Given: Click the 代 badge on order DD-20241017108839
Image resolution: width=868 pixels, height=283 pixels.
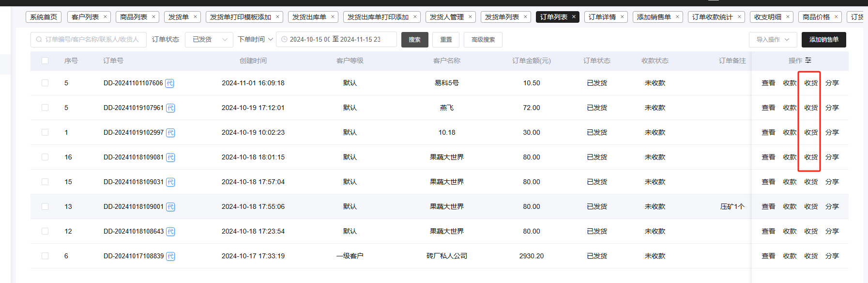Looking at the screenshot, I should pyautogui.click(x=170, y=256).
